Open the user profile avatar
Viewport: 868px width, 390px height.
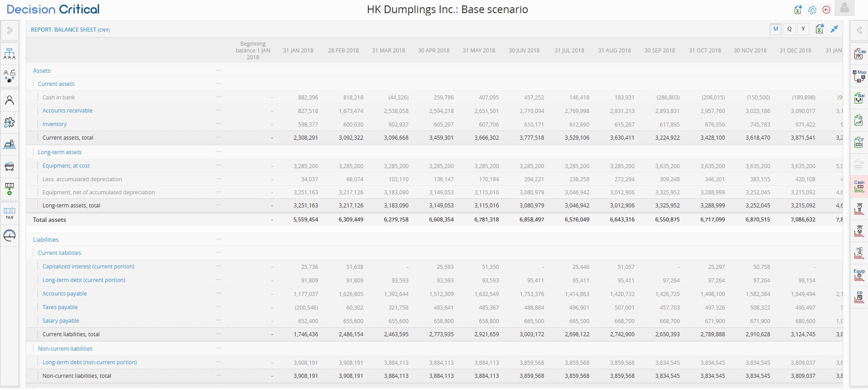tap(844, 8)
